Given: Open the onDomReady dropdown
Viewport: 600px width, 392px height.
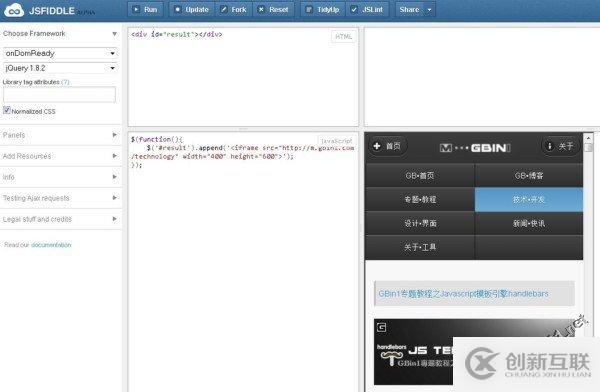Looking at the screenshot, I should tap(60, 53).
